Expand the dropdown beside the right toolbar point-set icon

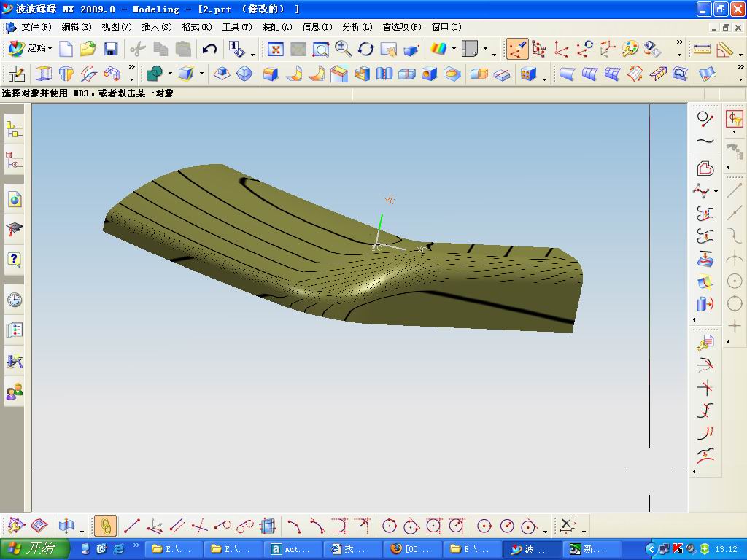(x=716, y=192)
